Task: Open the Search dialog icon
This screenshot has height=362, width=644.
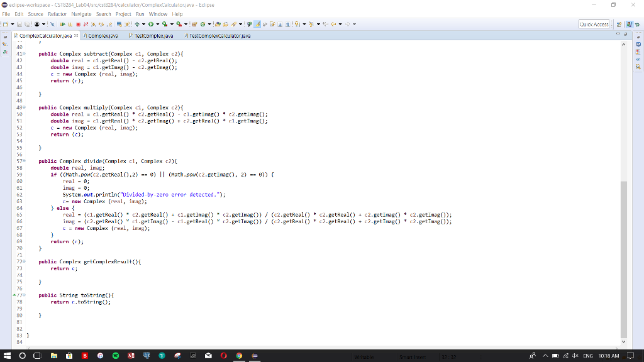Action: (x=234, y=23)
